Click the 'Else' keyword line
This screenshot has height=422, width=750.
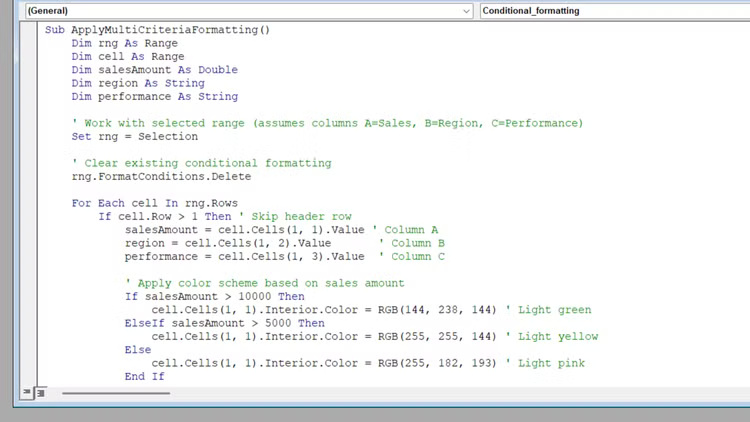(138, 350)
